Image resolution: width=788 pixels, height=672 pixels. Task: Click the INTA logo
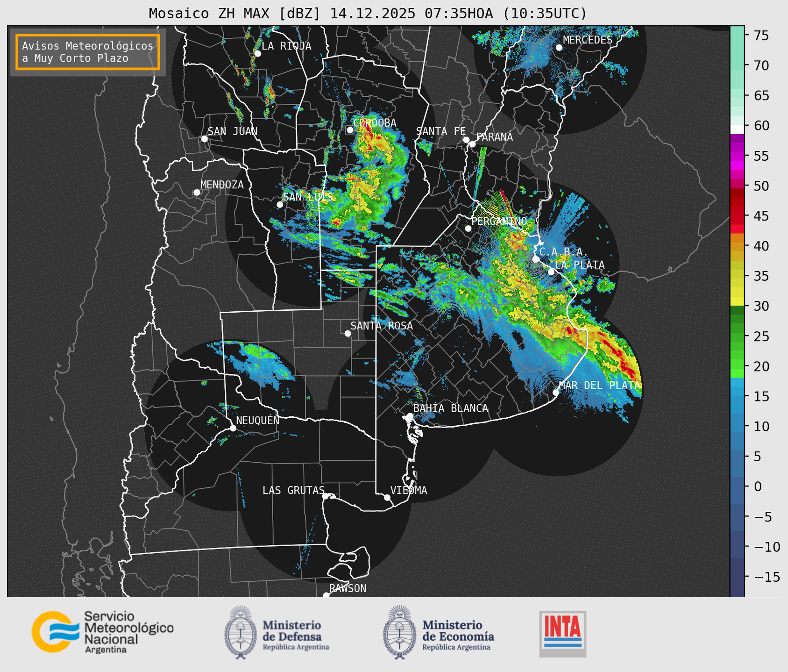(x=562, y=634)
